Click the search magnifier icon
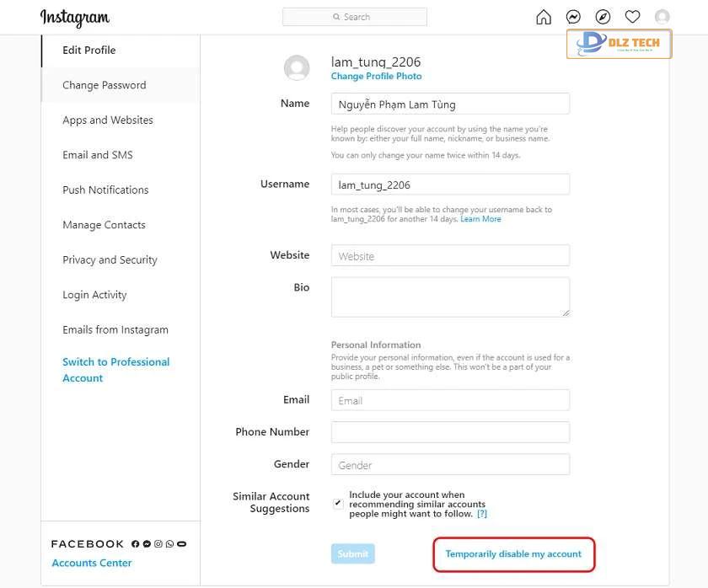Viewport: 708px width, 588px height. coord(336,17)
